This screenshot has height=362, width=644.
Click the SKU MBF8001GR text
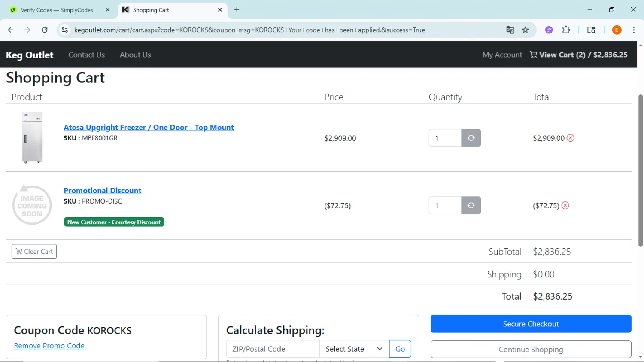91,138
